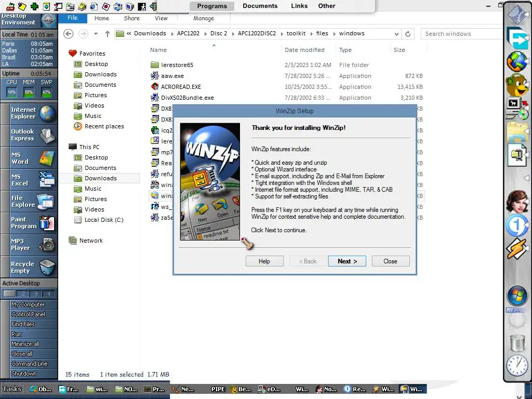This screenshot has height=399, width=532.
Task: Open the Documents tab in top bar
Action: coord(260,6)
